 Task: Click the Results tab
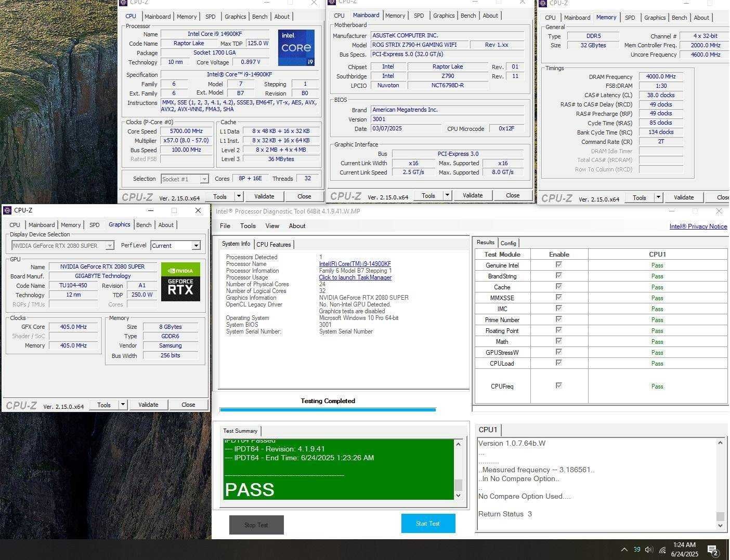point(486,243)
